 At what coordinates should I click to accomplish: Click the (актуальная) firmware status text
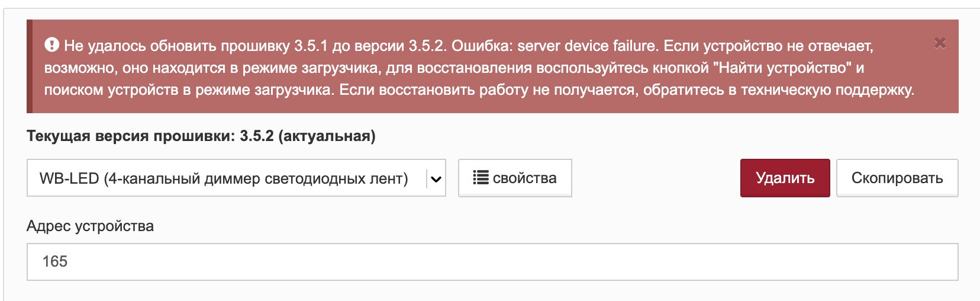pyautogui.click(x=326, y=136)
